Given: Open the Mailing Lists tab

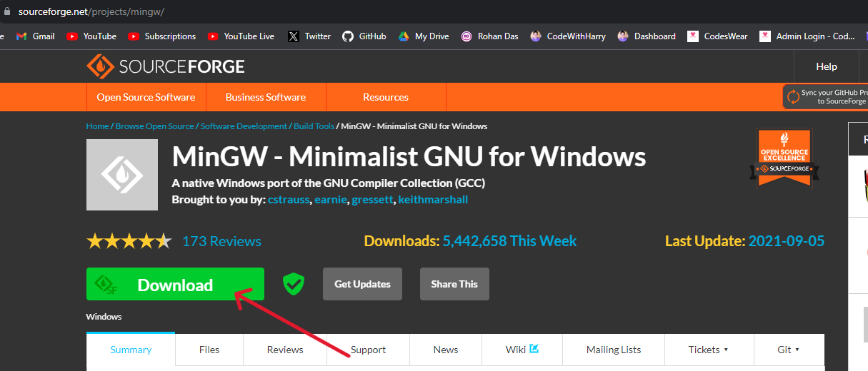Looking at the screenshot, I should tap(614, 350).
